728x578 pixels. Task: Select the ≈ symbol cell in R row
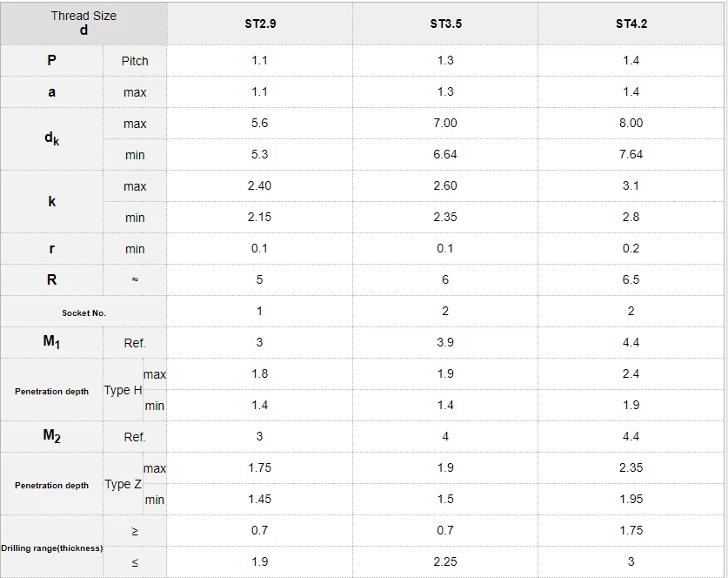coord(135,279)
